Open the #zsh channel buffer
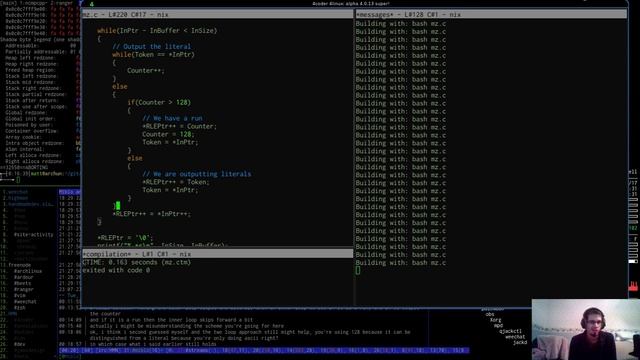The width and height of the screenshot is (640, 360). click(20, 308)
